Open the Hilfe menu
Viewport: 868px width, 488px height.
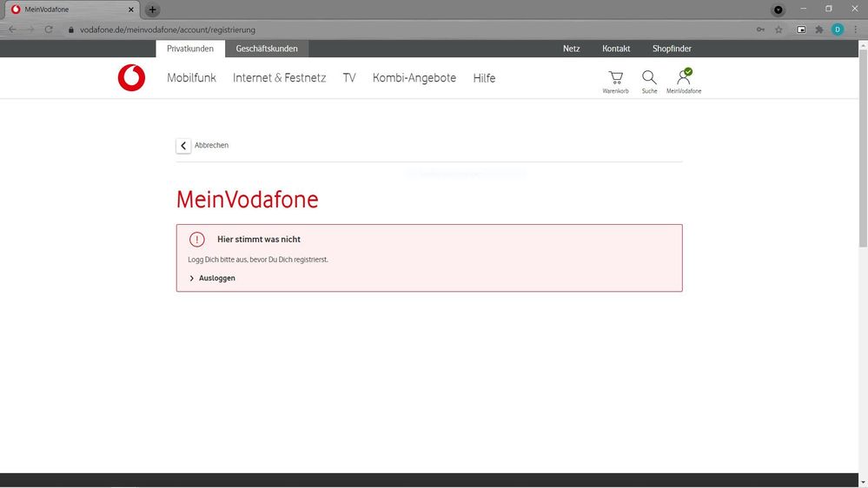[484, 78]
